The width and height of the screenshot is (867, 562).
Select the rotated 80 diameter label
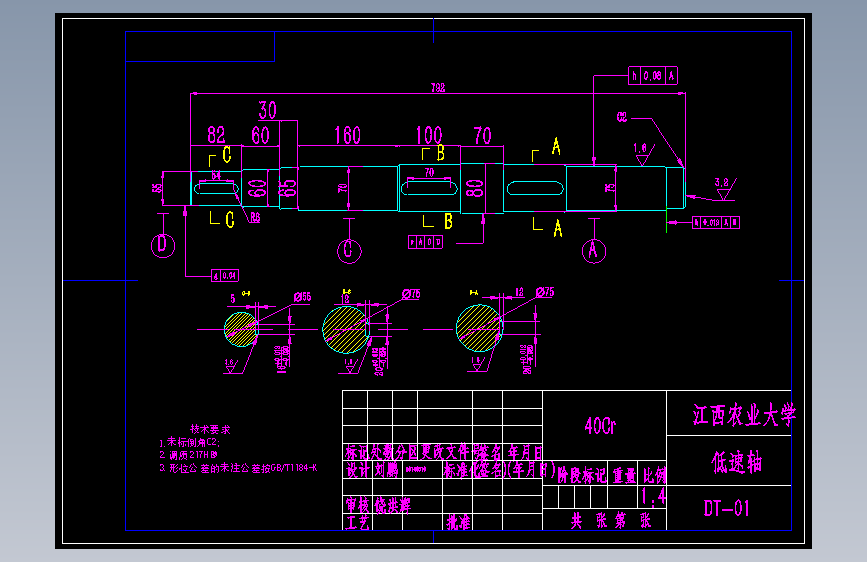pos(474,188)
